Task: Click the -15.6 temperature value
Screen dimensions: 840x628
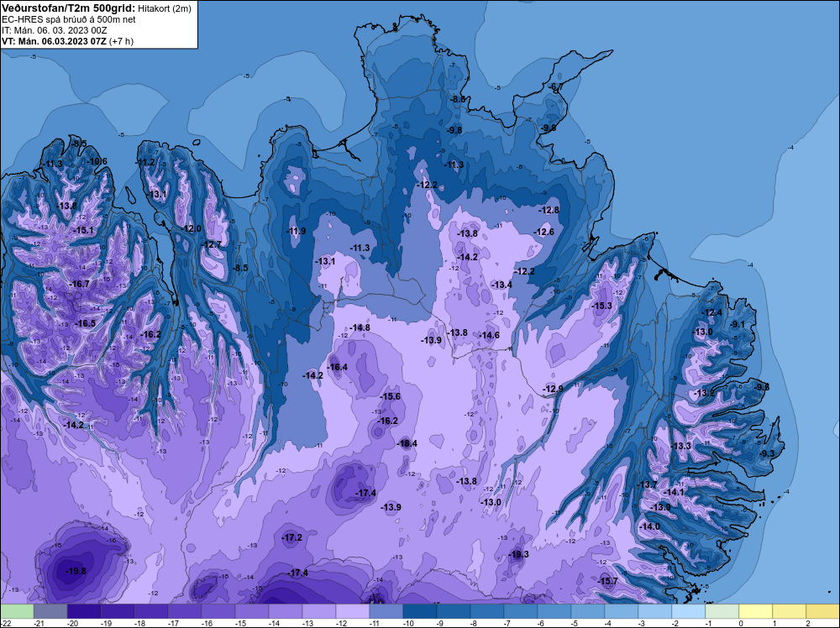Action: coord(390,397)
